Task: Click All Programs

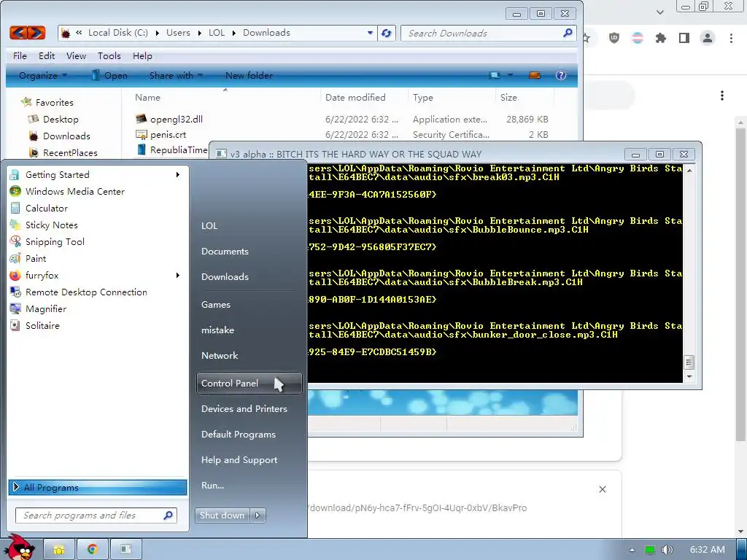Action: pos(98,487)
